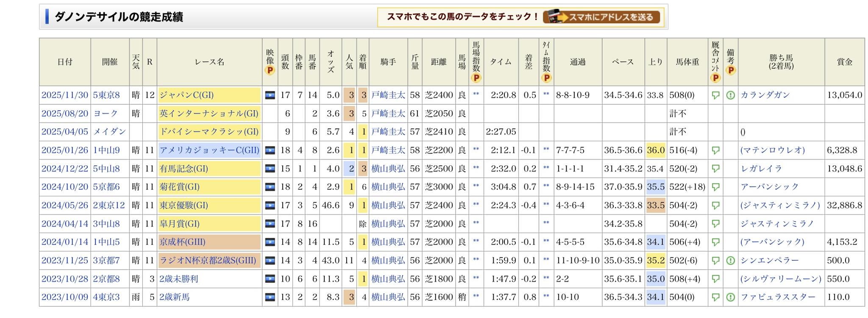
Task: Open stable comment icon for ジャパンC row
Action: [715, 95]
